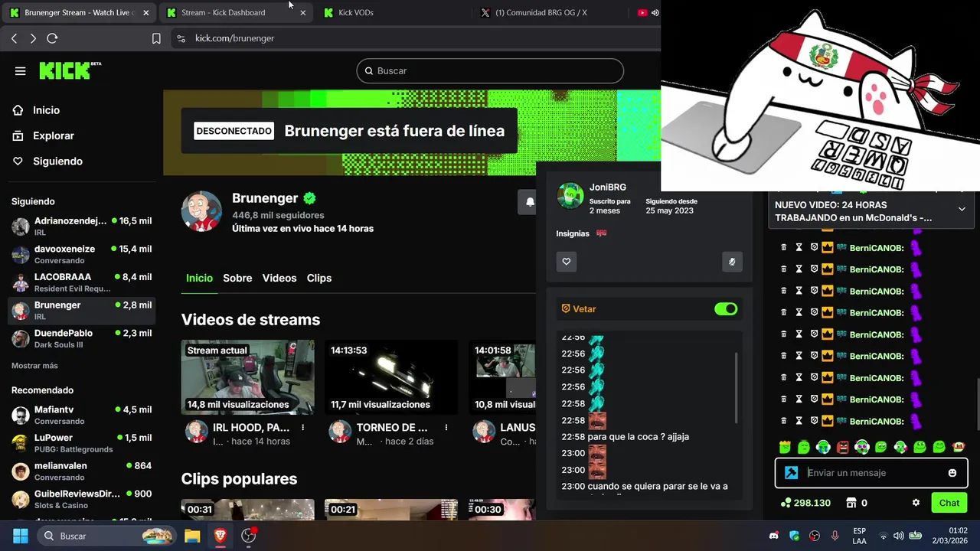Image resolution: width=980 pixels, height=551 pixels.
Task: Open davooxeneize's channel in the followed list
Action: [x=81, y=254]
